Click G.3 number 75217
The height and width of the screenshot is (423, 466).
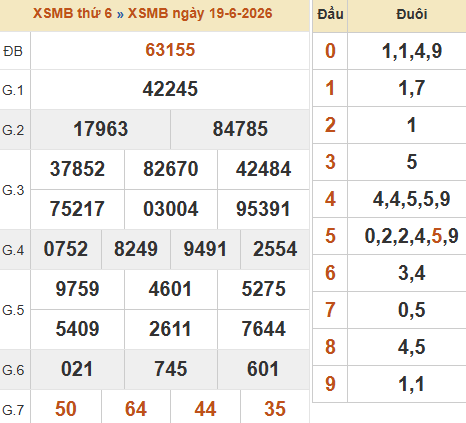point(77,209)
